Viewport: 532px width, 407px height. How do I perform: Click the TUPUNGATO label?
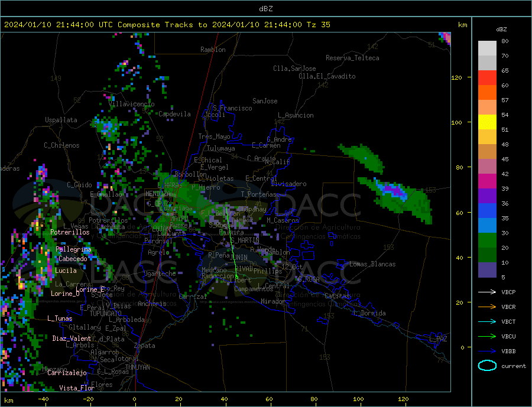click(x=106, y=314)
